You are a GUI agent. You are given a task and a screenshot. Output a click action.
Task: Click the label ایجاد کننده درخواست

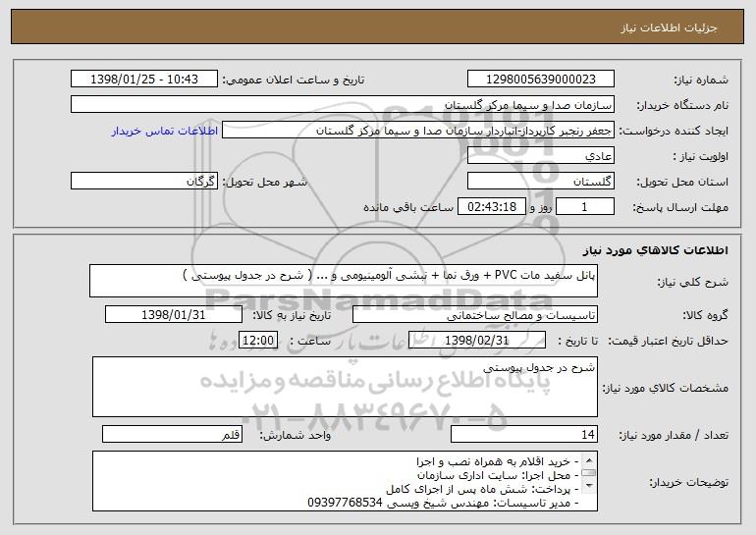pyautogui.click(x=674, y=131)
